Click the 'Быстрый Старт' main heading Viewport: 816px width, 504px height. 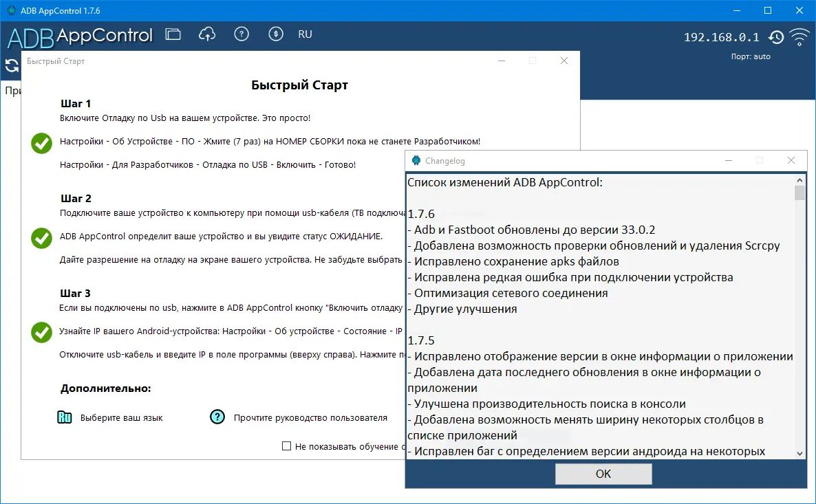(x=299, y=85)
